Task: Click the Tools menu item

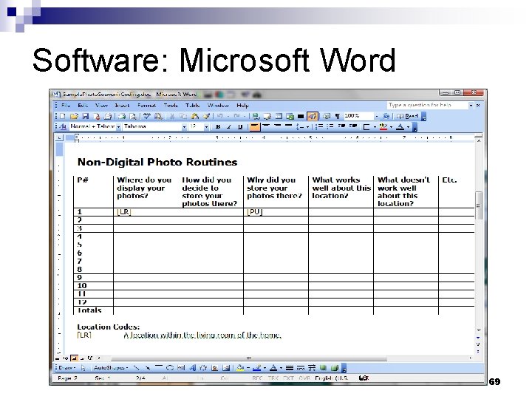Action: point(171,106)
